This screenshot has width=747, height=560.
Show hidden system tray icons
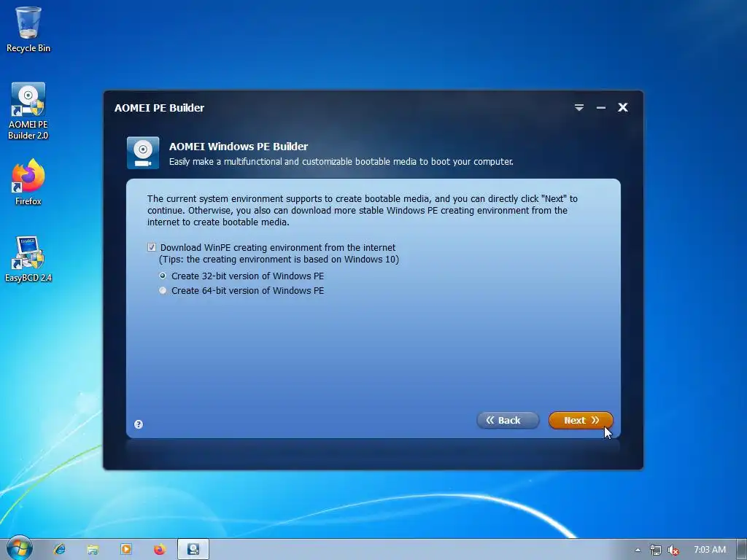(638, 550)
